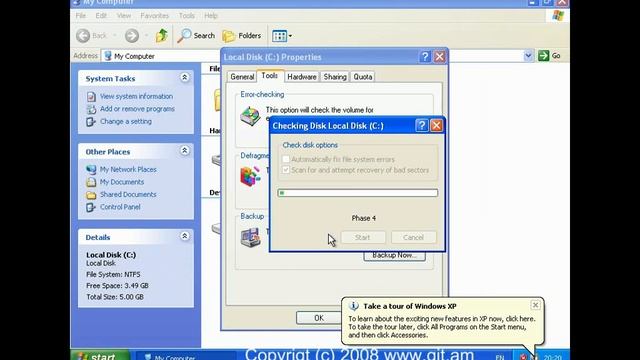Viewport: 640px width, 360px height.
Task: Click the tour balloon info icon
Action: (353, 306)
